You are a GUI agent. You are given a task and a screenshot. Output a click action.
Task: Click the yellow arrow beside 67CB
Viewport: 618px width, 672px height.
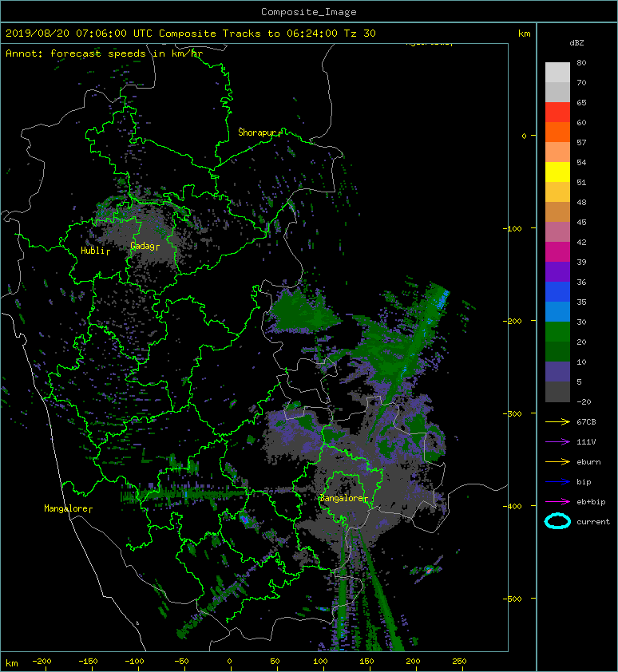(557, 421)
